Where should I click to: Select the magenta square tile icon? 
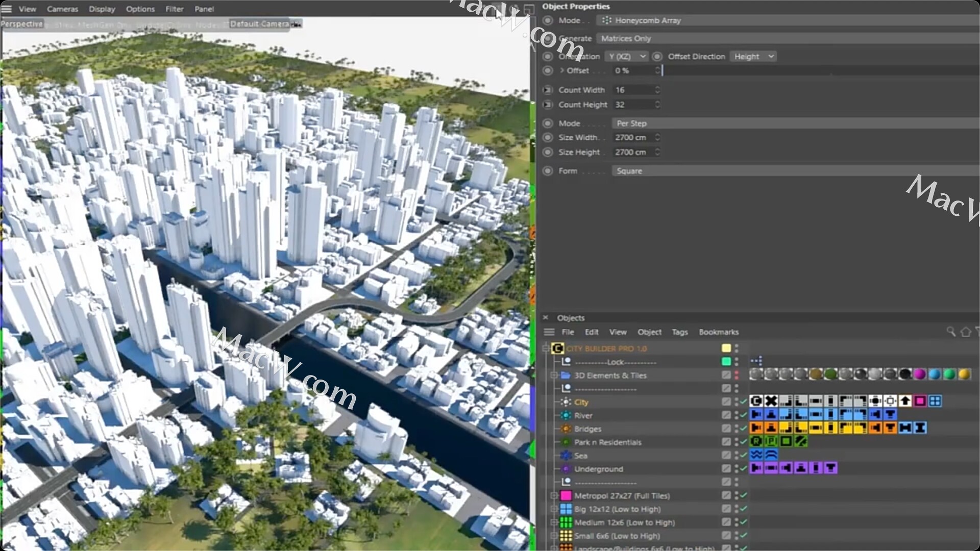[920, 402]
